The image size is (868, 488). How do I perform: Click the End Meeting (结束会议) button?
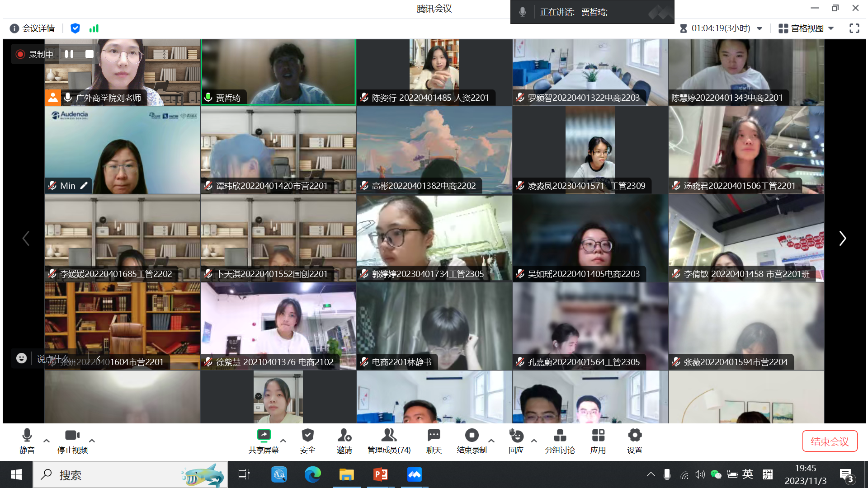click(829, 441)
